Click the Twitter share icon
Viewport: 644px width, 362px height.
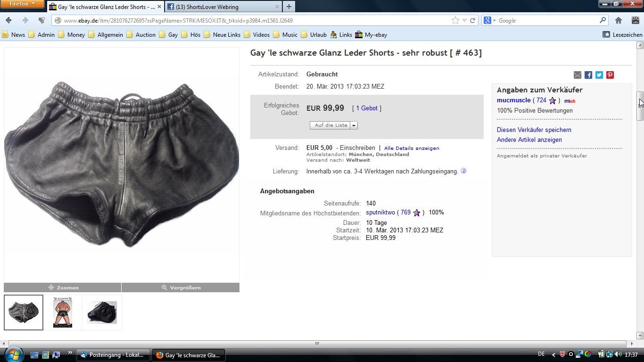tap(599, 75)
